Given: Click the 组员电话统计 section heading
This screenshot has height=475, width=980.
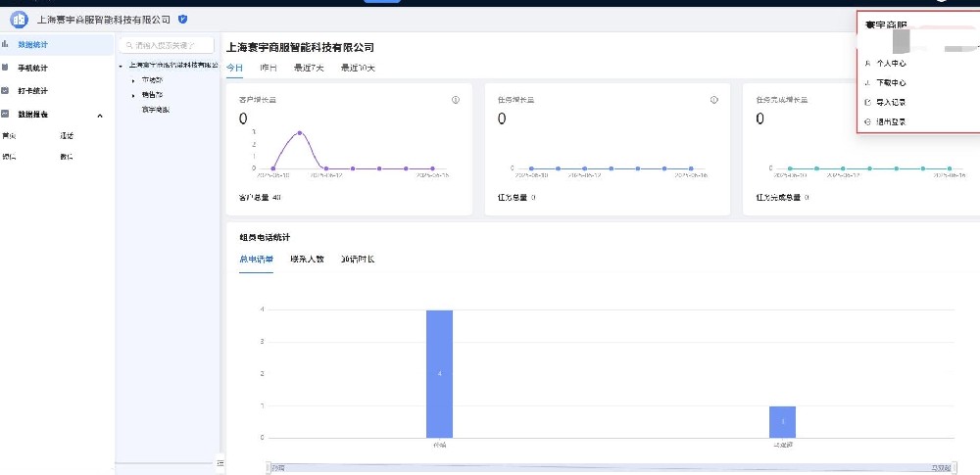Looking at the screenshot, I should [x=265, y=237].
